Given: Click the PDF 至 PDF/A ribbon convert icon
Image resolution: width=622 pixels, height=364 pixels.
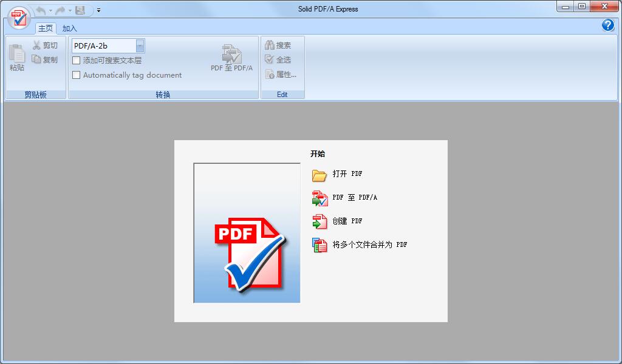Looking at the screenshot, I should (231, 54).
